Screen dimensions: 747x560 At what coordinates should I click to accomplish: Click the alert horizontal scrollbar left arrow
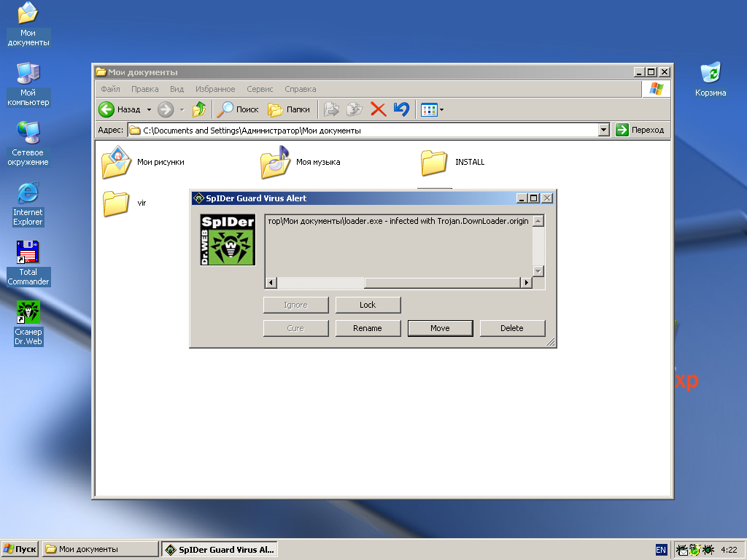coord(271,282)
